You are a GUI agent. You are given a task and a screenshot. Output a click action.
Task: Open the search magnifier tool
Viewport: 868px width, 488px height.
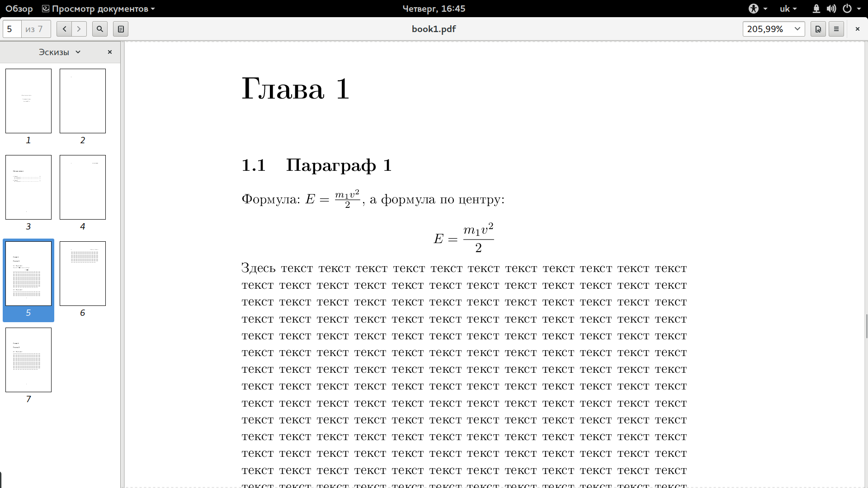100,29
